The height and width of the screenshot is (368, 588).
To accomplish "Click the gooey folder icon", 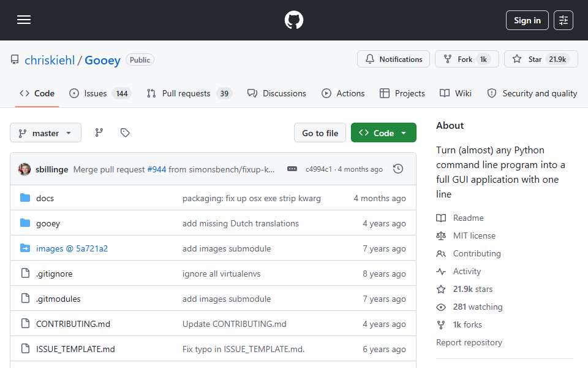I will [x=25, y=223].
